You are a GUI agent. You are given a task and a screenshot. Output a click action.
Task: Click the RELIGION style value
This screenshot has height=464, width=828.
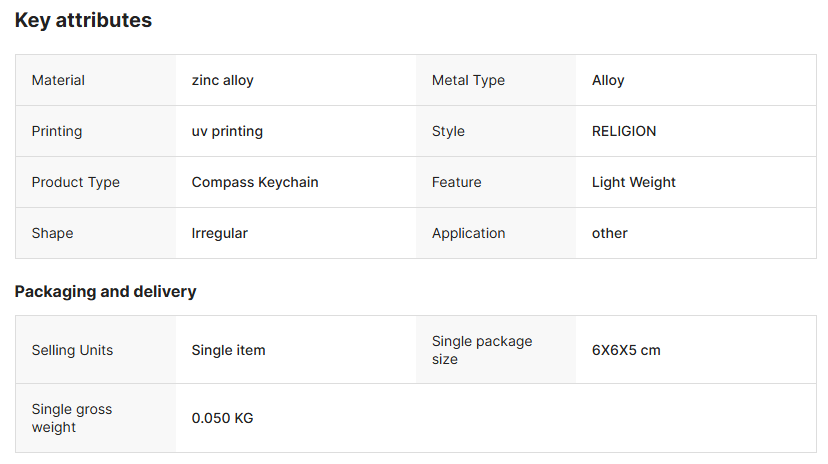click(x=624, y=131)
